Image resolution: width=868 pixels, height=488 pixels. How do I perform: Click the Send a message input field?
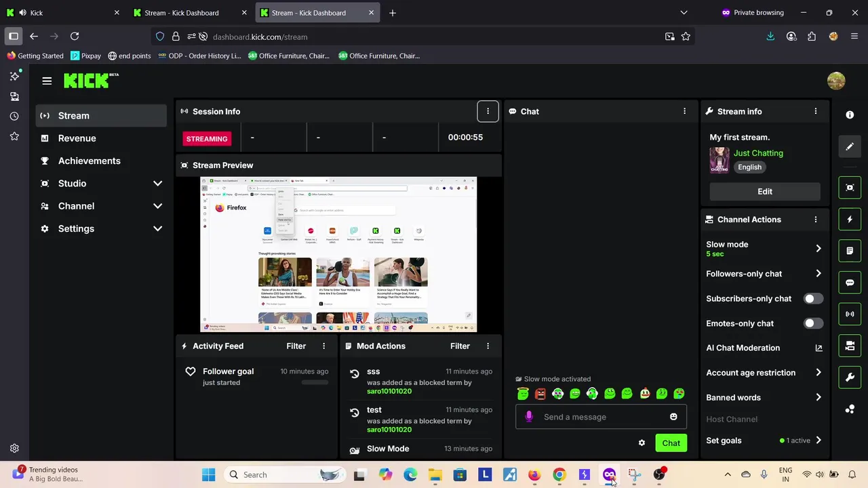click(x=602, y=417)
